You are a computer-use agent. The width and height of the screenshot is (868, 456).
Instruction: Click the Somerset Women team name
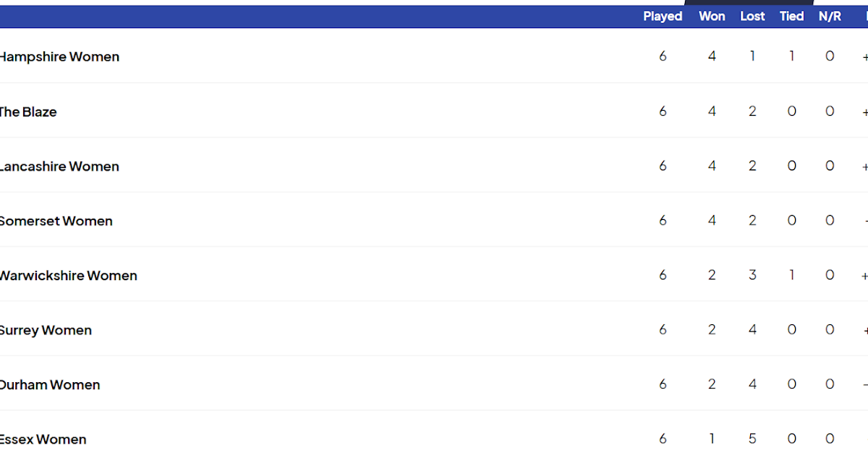(x=56, y=221)
